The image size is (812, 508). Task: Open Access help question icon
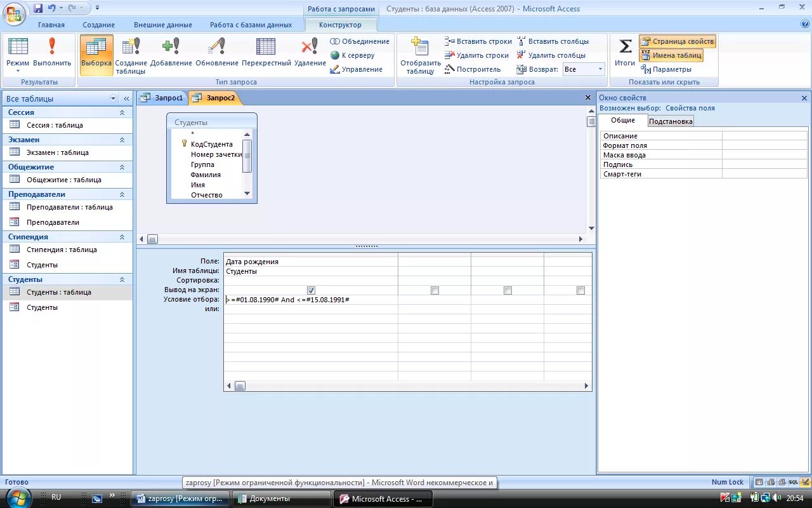click(x=805, y=24)
